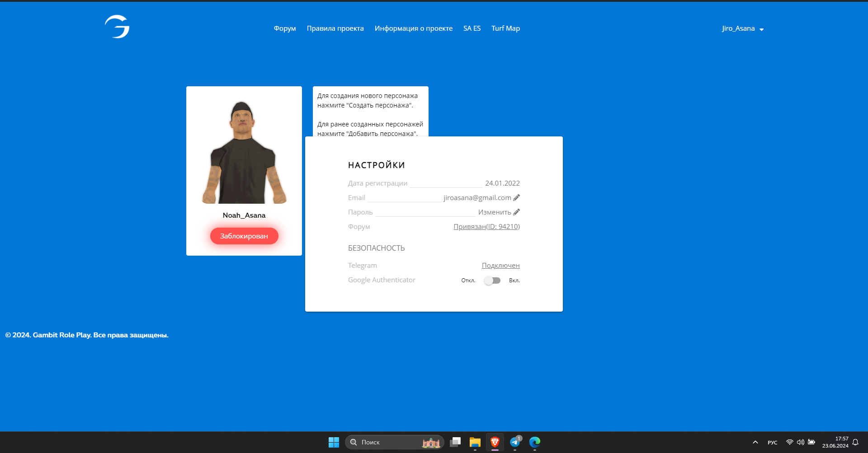Open the Форум menu item
The image size is (868, 453).
[x=285, y=28]
